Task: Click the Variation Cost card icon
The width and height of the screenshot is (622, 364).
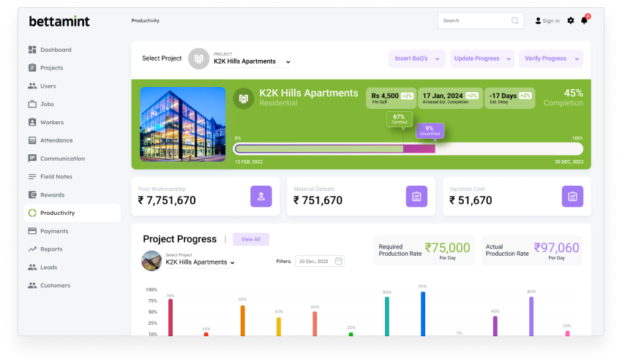Action: (572, 196)
